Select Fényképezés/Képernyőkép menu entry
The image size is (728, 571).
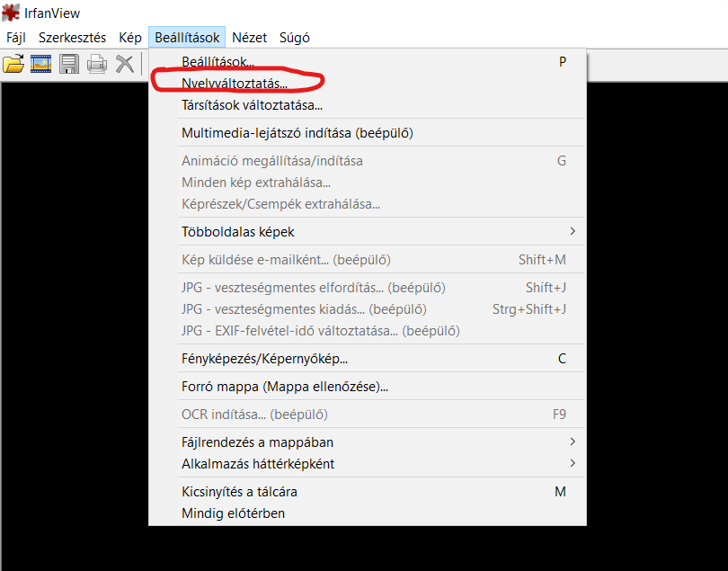coord(264,359)
